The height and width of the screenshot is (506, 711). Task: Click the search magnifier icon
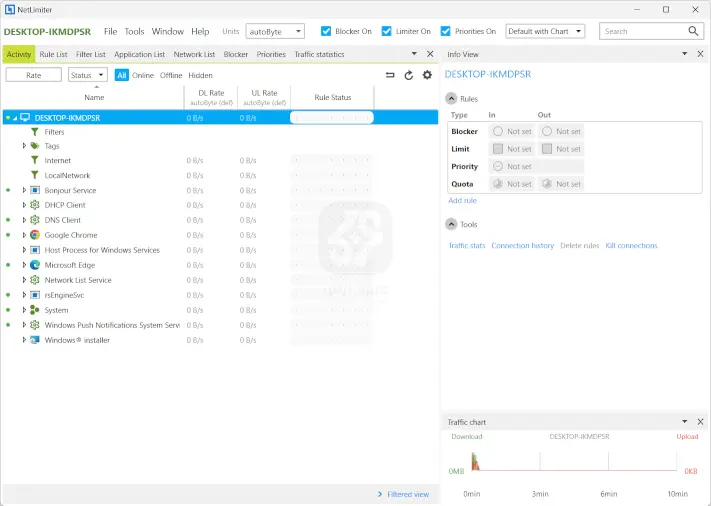[x=693, y=31]
